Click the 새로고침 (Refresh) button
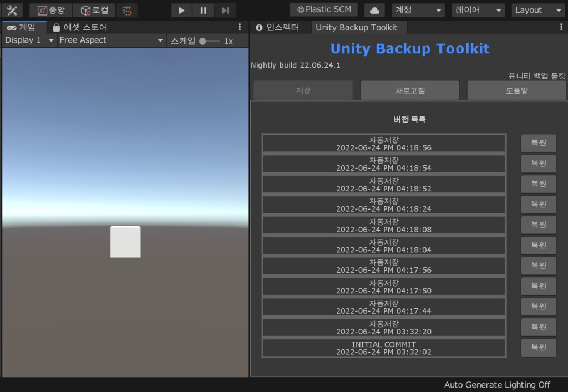 click(x=409, y=90)
